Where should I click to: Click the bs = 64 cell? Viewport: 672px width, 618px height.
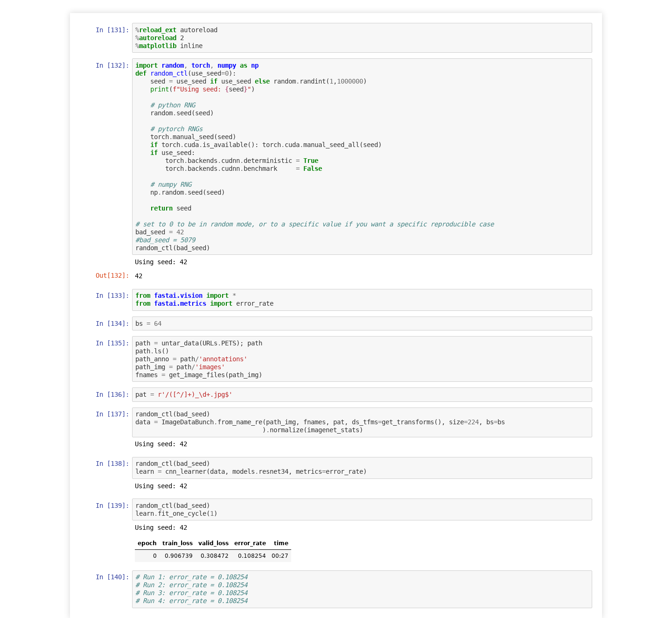pyautogui.click(x=362, y=323)
